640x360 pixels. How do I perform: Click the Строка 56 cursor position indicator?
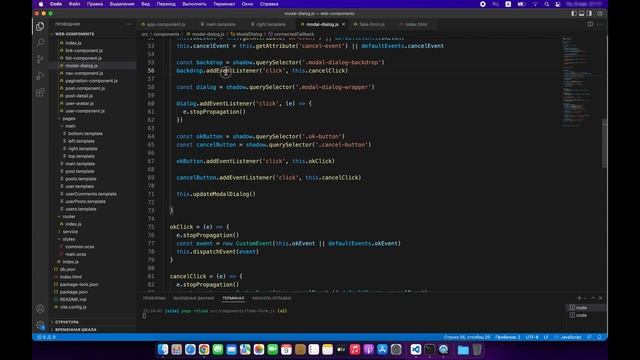point(467,337)
